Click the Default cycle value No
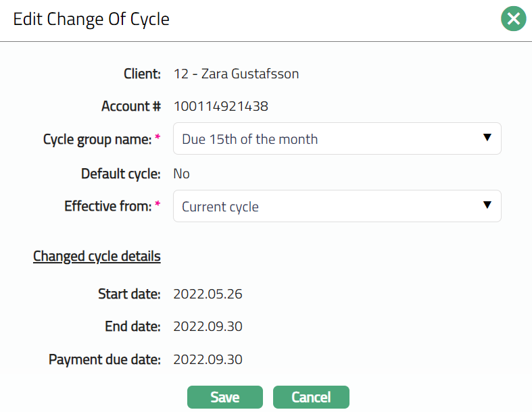The image size is (532, 412). pos(181,174)
